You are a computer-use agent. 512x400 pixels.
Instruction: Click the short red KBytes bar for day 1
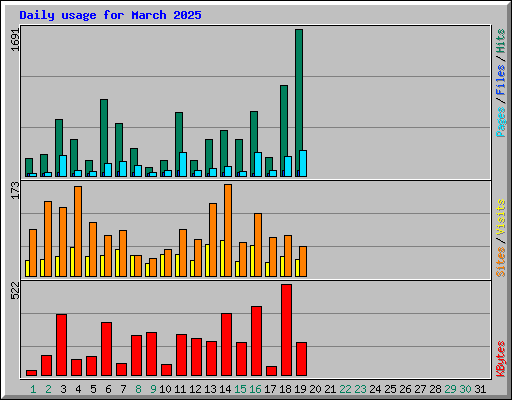pyautogui.click(x=31, y=373)
